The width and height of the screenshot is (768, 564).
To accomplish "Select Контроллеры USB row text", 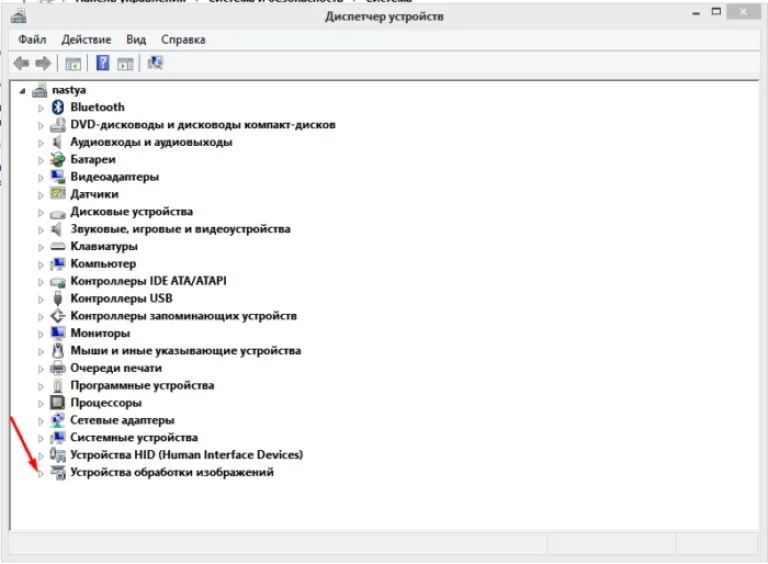I will [x=121, y=298].
